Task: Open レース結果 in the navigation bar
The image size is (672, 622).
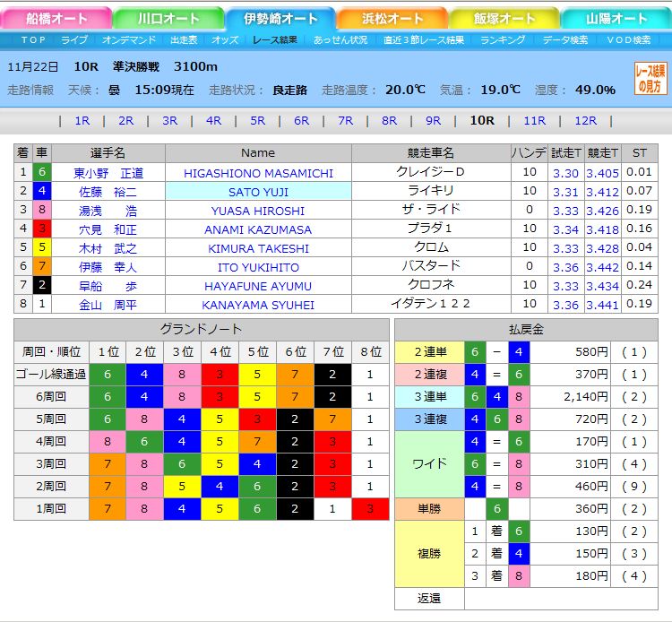Action: tap(275, 39)
